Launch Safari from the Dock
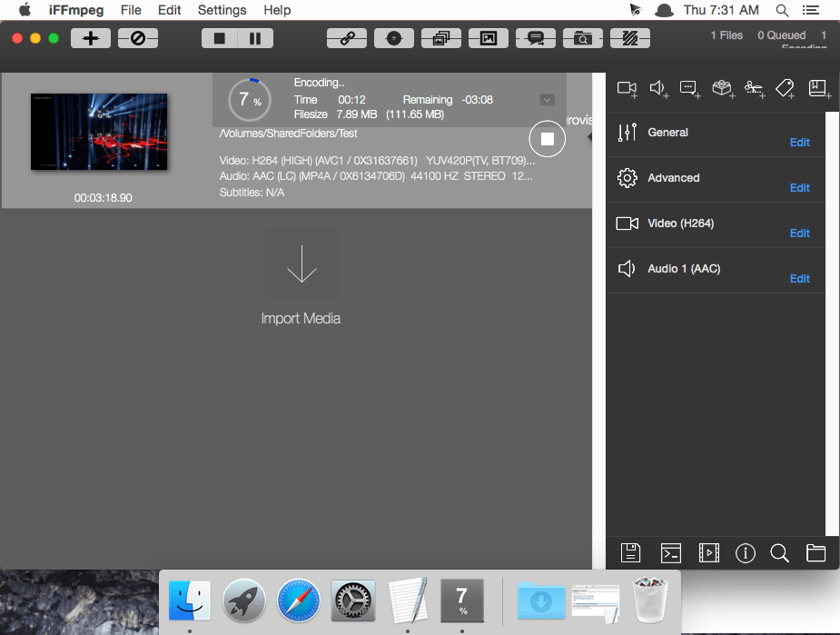The image size is (840, 635). pyautogui.click(x=299, y=600)
